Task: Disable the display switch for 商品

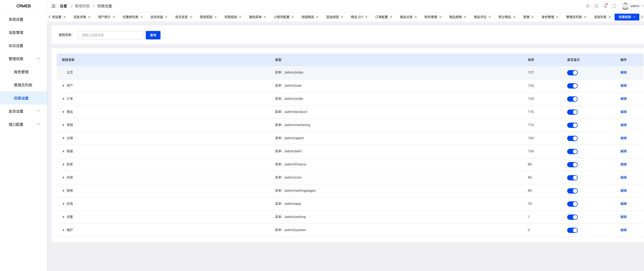Action: point(572,112)
